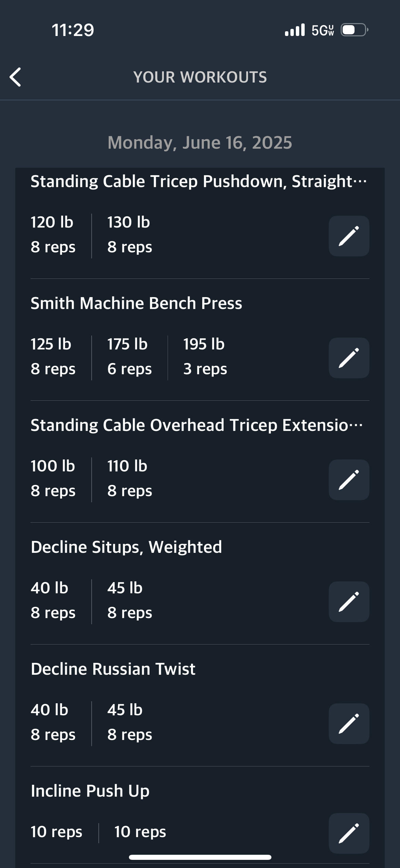The width and height of the screenshot is (400, 868).
Task: Edit Standing Cable Overhead Tricep Extension sets
Action: pyautogui.click(x=349, y=480)
